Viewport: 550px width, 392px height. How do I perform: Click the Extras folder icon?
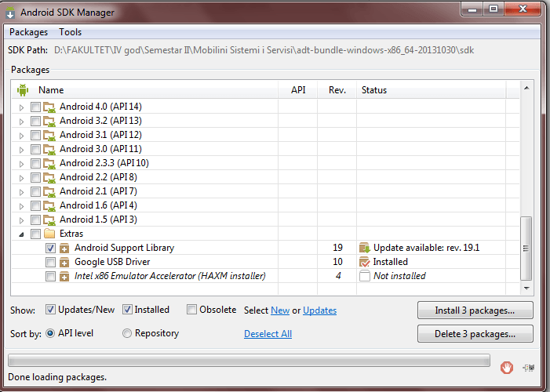tap(49, 234)
